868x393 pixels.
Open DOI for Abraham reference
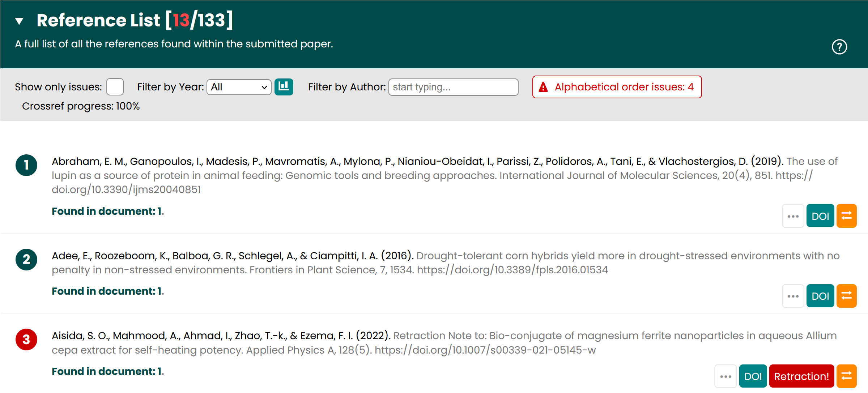coord(820,216)
